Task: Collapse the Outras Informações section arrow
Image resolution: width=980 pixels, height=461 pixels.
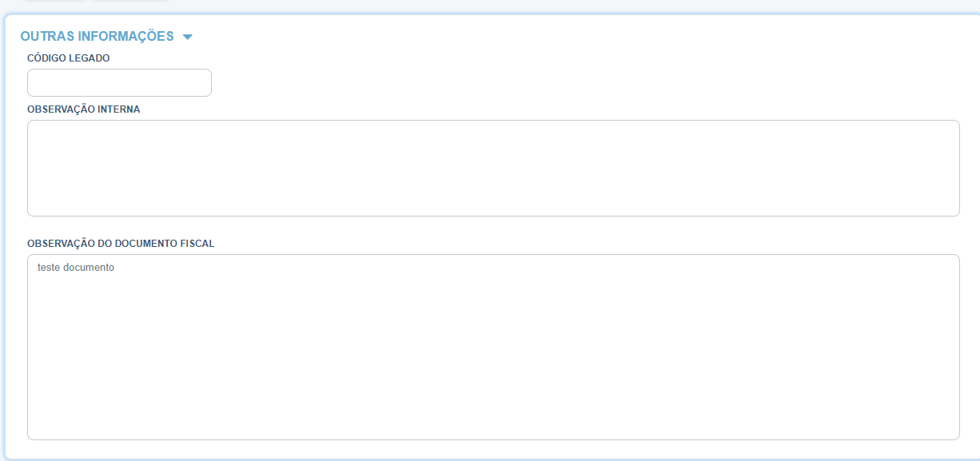Action: 188,37
